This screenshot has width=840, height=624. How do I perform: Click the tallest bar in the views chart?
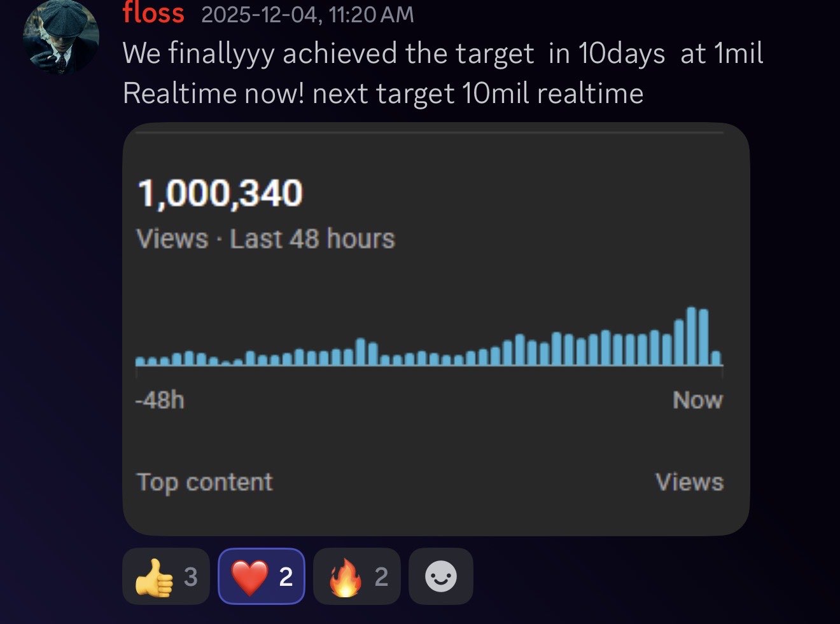tap(691, 336)
